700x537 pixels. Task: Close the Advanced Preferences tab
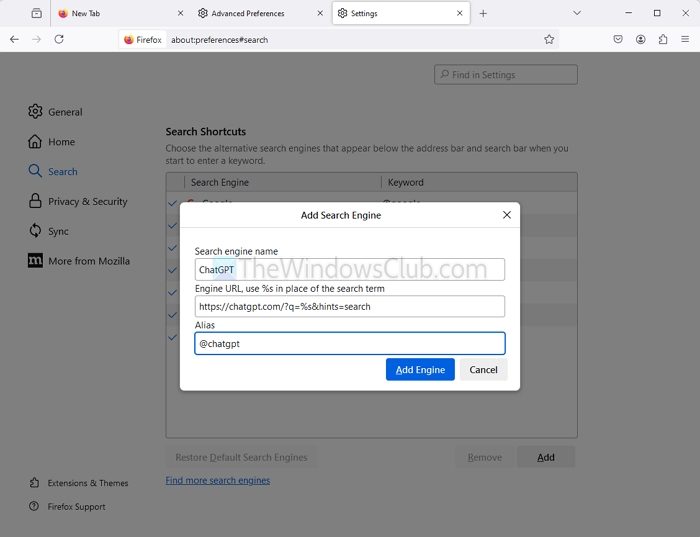click(320, 13)
